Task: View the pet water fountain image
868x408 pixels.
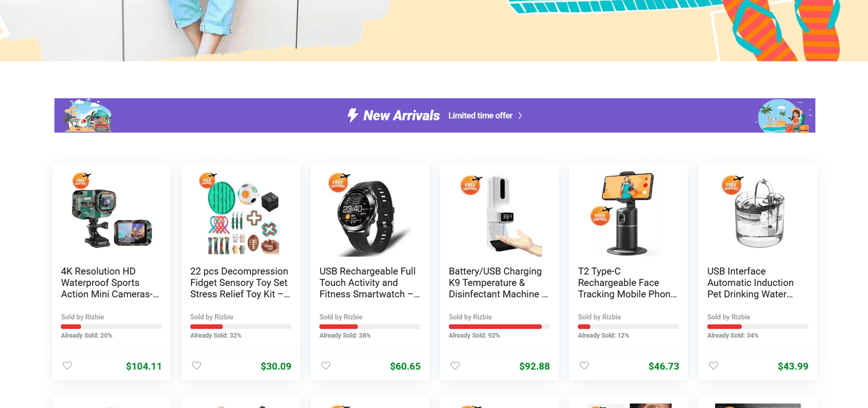Action: click(x=758, y=214)
